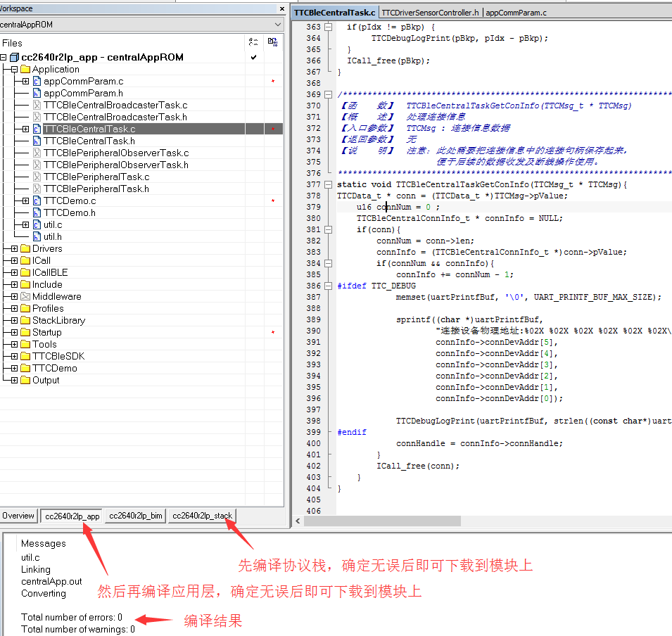Image resolution: width=672 pixels, height=636 pixels.
Task: Expand the util.c node
Action: click(26, 224)
